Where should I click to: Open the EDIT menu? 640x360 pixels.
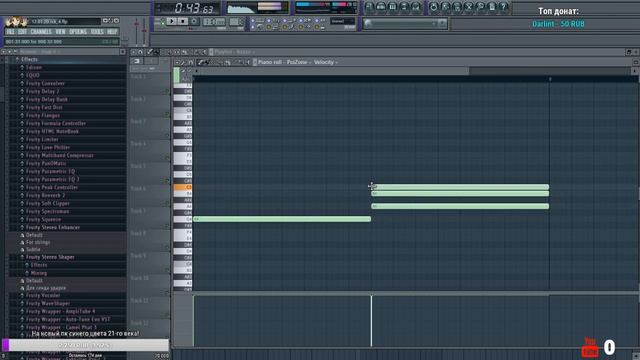tap(22, 32)
